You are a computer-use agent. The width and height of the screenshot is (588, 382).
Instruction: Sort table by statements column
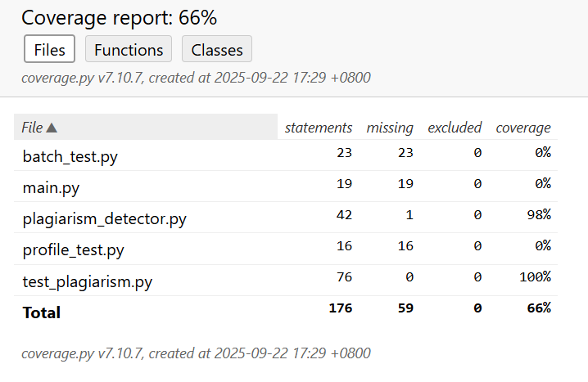click(318, 128)
